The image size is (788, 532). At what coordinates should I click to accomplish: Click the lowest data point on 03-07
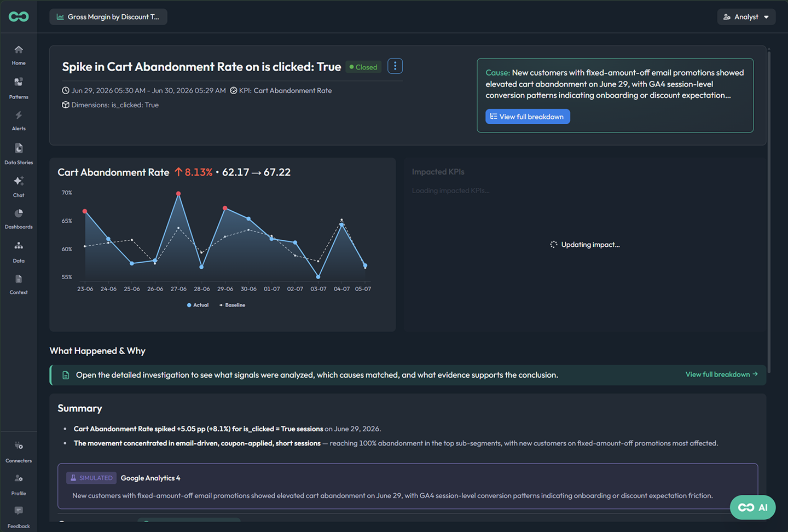[318, 277]
